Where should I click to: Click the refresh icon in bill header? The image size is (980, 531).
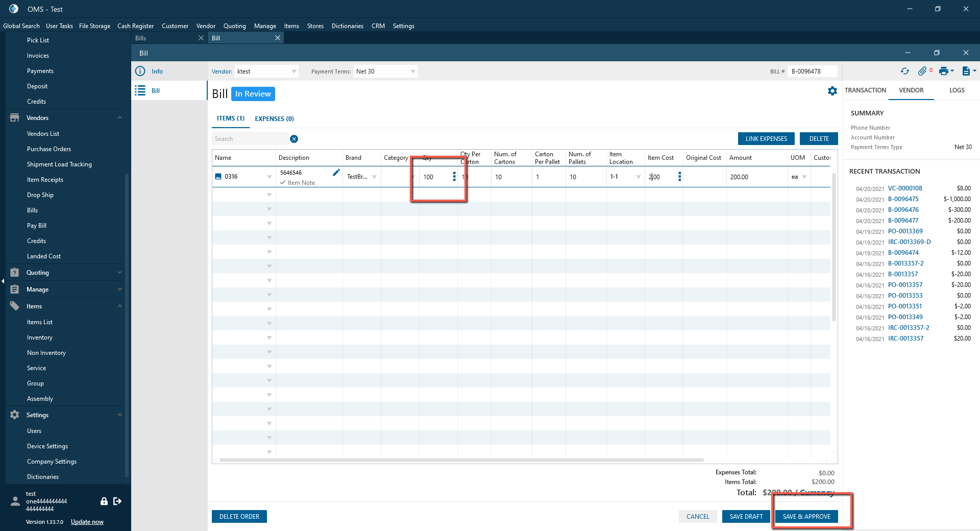tap(905, 71)
